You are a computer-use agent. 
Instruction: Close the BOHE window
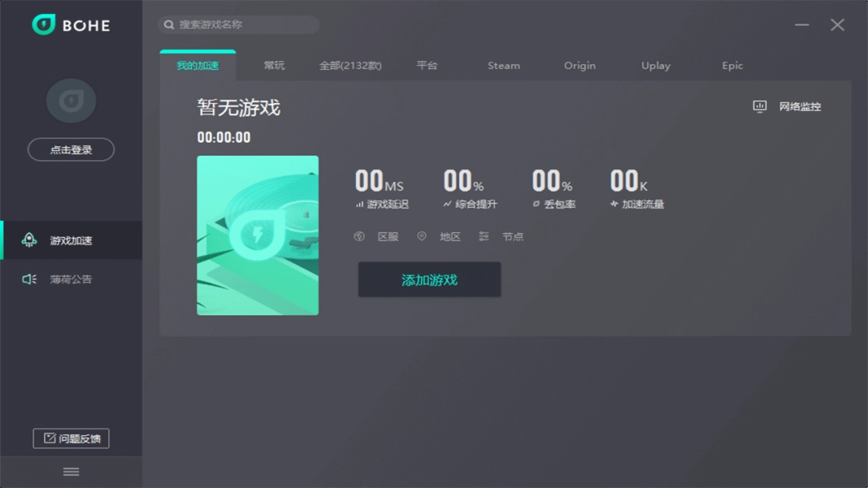pos(837,25)
